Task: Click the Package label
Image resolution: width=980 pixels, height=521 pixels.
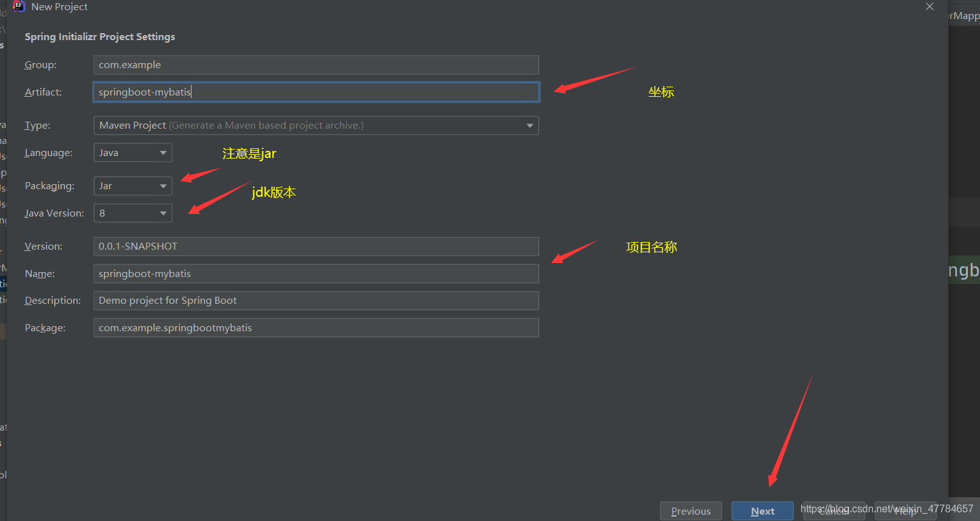Action: pyautogui.click(x=45, y=328)
